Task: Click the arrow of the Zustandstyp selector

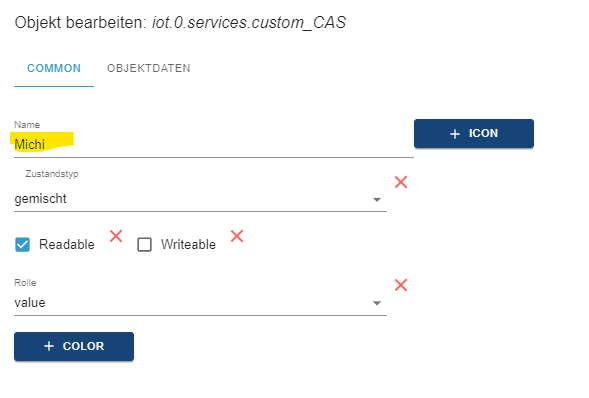Action: click(377, 200)
